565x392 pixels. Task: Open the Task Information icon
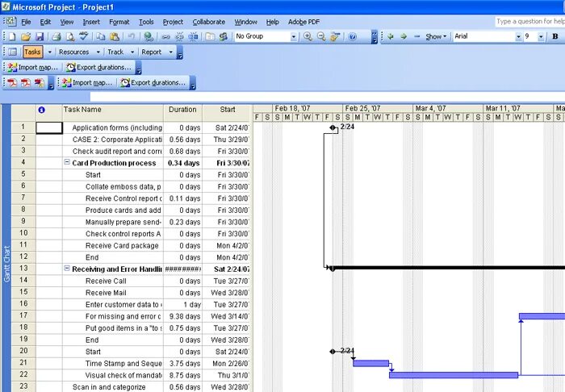click(210, 36)
